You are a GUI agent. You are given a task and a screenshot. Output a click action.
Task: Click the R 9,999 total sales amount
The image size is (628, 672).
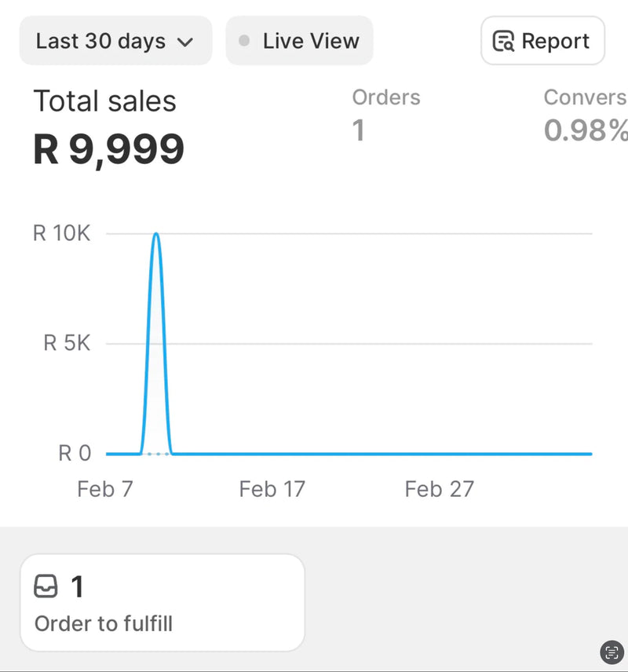108,148
